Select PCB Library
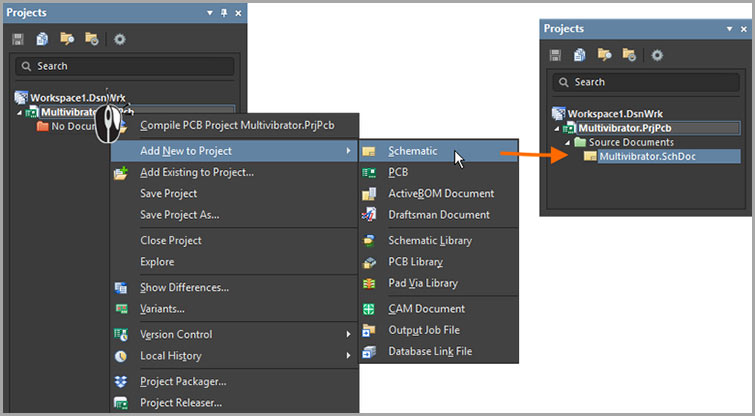755x416 pixels. tap(439, 262)
